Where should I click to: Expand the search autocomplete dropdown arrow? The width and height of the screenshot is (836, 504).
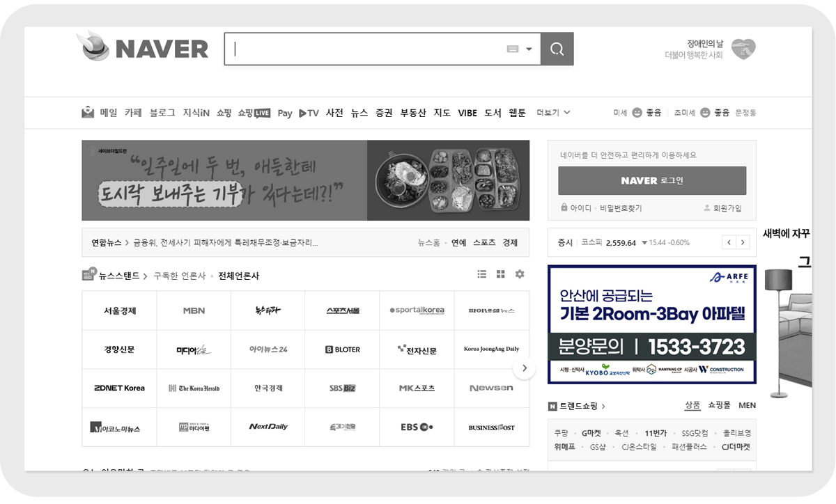click(x=529, y=49)
